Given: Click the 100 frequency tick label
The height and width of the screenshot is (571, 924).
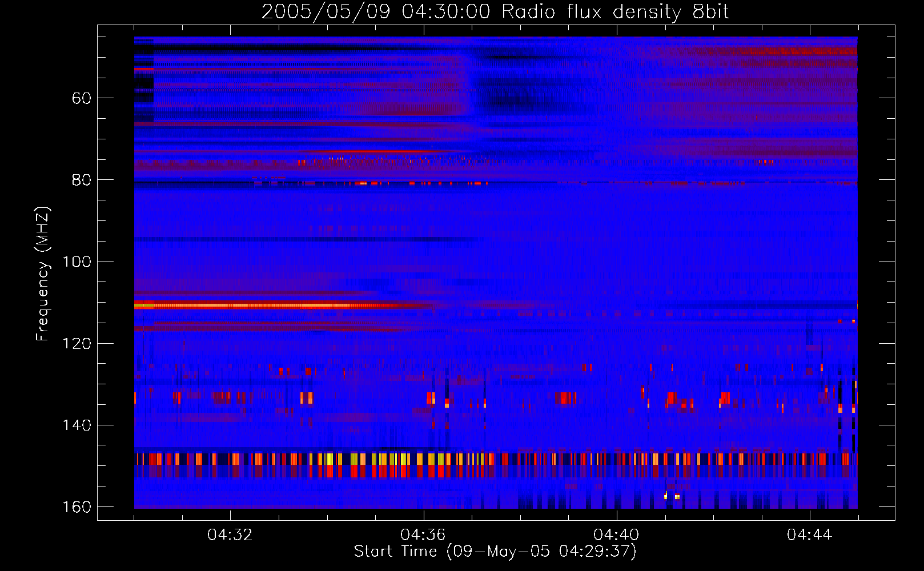Looking at the screenshot, I should 77,262.
